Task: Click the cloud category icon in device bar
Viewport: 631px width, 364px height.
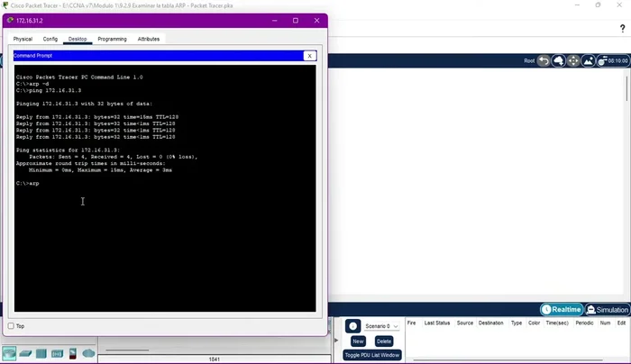Action: pos(88,353)
